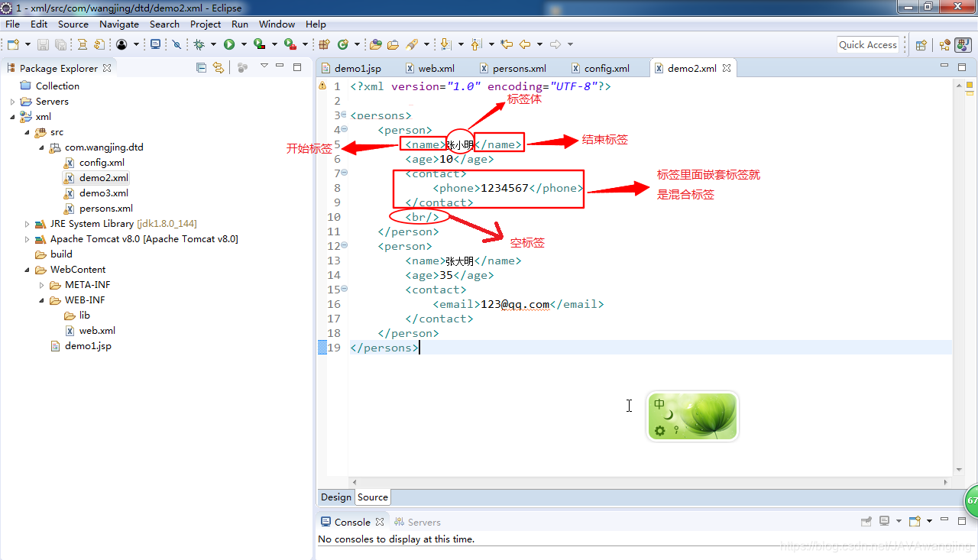Click the editor scroll-down arrow

coord(960,470)
